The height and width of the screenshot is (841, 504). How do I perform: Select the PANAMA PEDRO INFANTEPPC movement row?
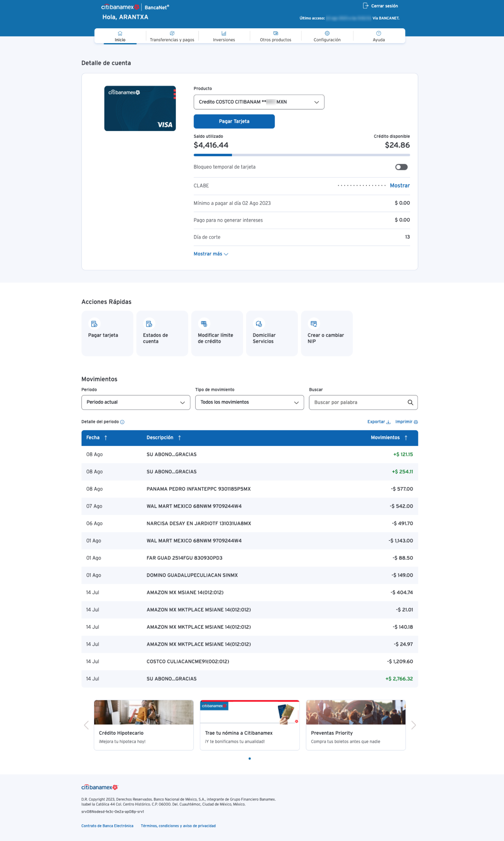point(250,489)
